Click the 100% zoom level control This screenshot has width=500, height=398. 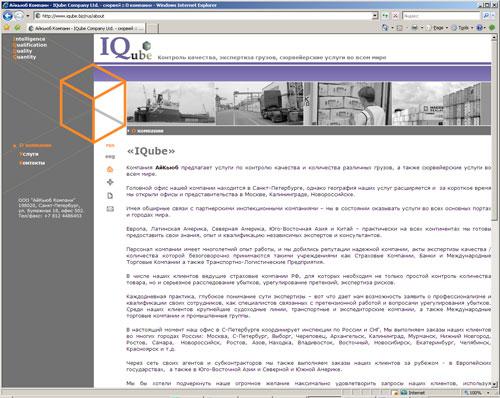473,393
